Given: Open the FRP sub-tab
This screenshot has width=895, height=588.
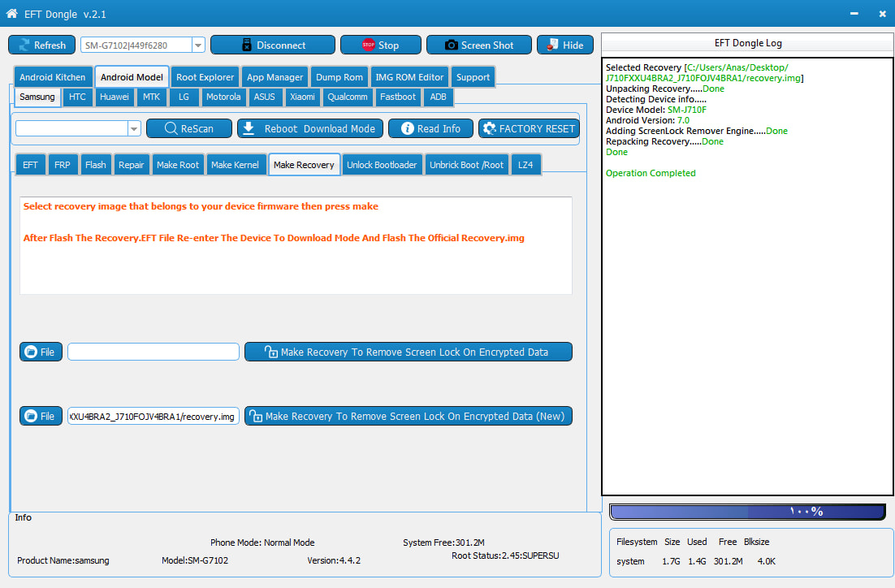Looking at the screenshot, I should pyautogui.click(x=63, y=165).
